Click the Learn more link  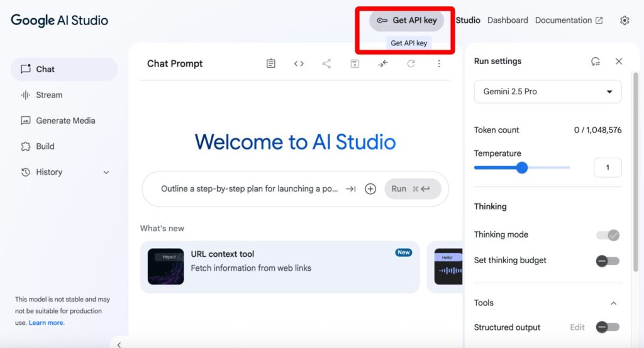(x=46, y=322)
